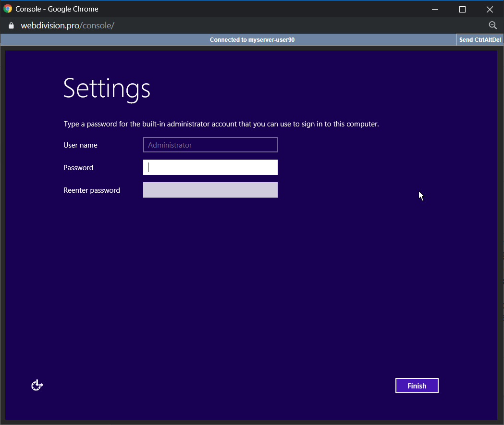Screen dimensions: 504x425
Task: Click the 'User name' label
Action: click(80, 145)
